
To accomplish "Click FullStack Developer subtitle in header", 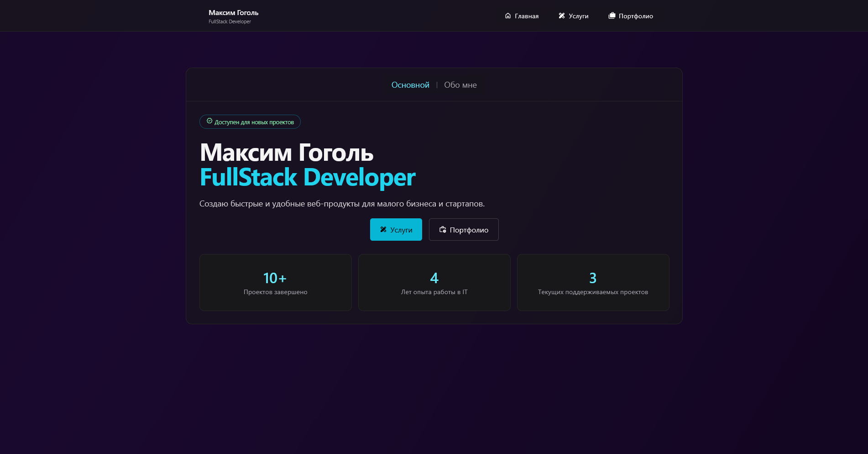I will click(x=230, y=21).
